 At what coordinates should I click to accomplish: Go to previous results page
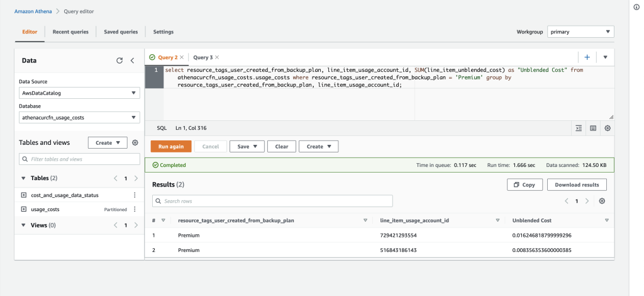tap(567, 201)
